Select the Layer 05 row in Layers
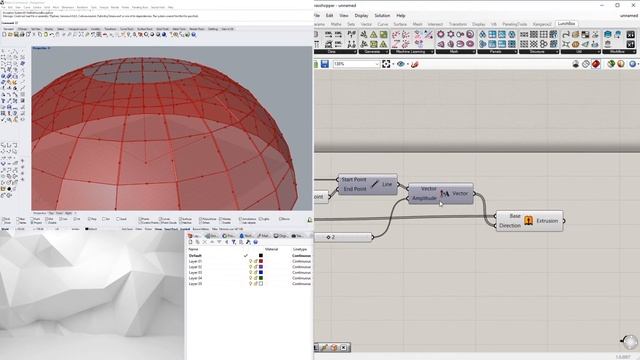This screenshot has width=640, height=360. pos(249,284)
